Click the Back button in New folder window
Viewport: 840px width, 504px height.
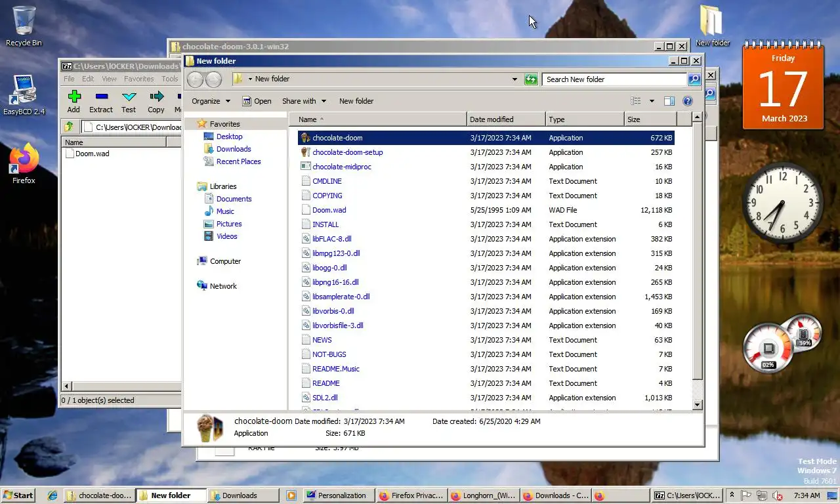(x=195, y=79)
